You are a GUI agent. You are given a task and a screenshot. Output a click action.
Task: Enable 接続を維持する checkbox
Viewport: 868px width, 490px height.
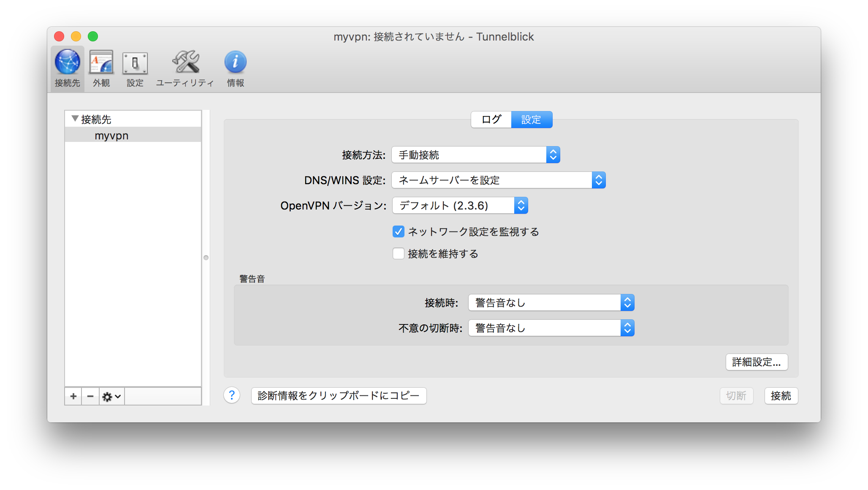(x=398, y=253)
